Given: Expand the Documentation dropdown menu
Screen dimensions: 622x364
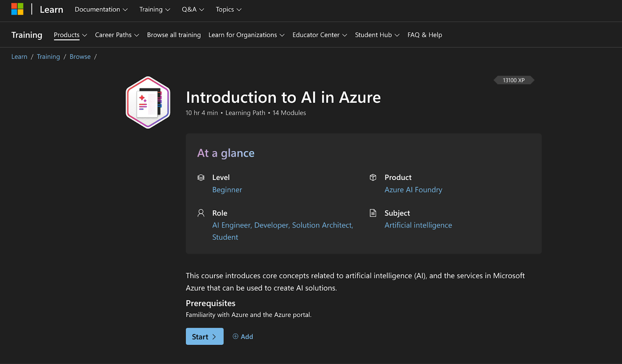Looking at the screenshot, I should (101, 9).
